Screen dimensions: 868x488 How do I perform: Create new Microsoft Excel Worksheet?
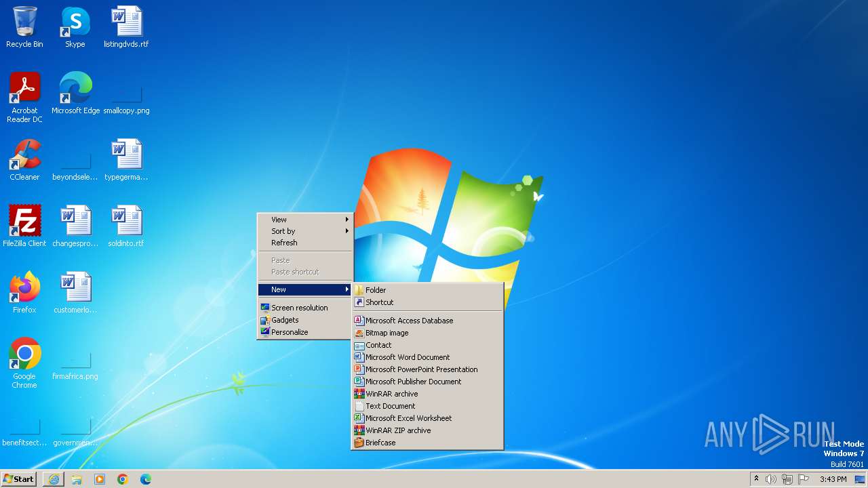click(x=427, y=418)
